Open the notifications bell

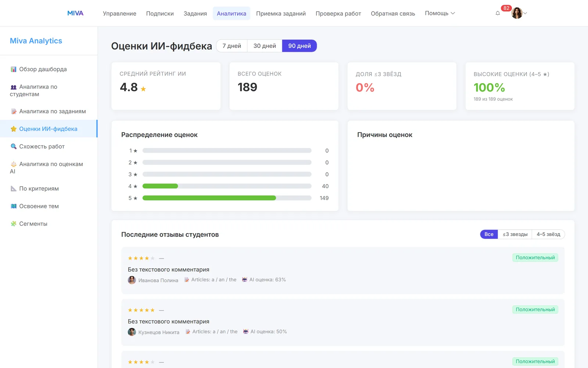[x=498, y=13]
